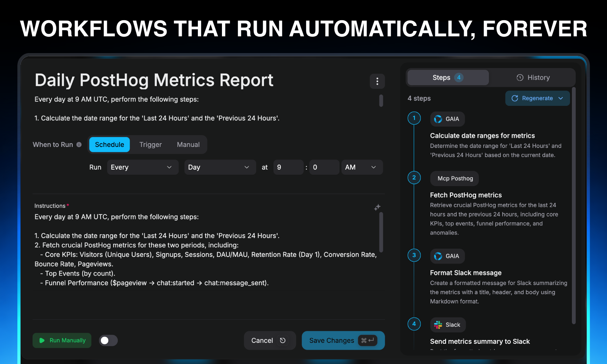Click the sparkle enhance icon in Instructions
Image resolution: width=607 pixels, height=364 pixels.
[377, 207]
